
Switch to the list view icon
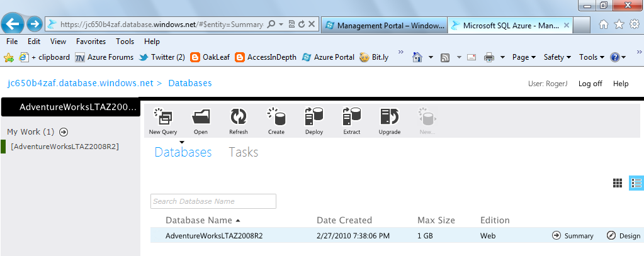[636, 183]
